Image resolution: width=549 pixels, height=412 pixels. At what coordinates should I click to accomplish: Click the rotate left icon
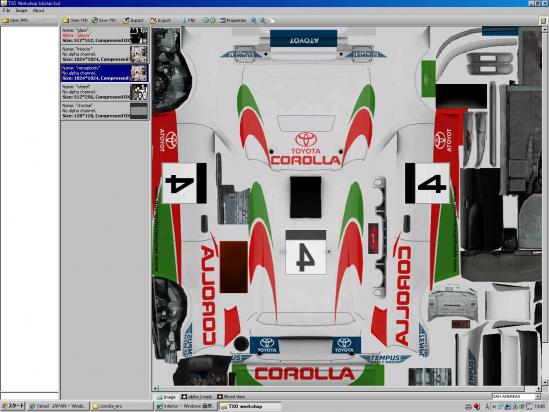tap(206, 21)
